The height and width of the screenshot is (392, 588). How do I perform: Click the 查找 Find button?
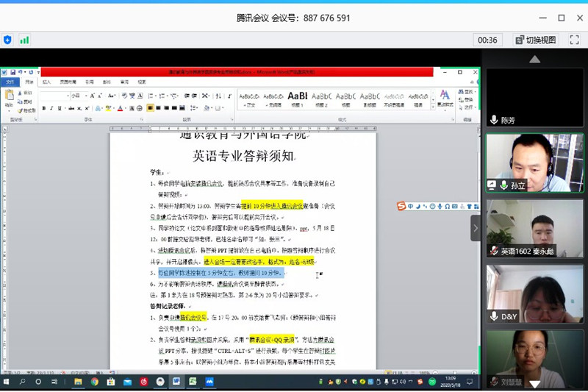(467, 92)
